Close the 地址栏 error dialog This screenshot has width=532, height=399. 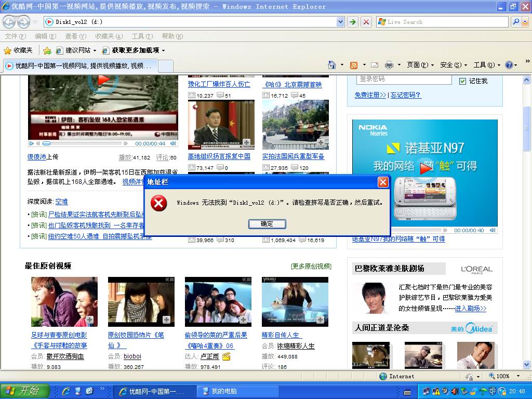tap(383, 182)
